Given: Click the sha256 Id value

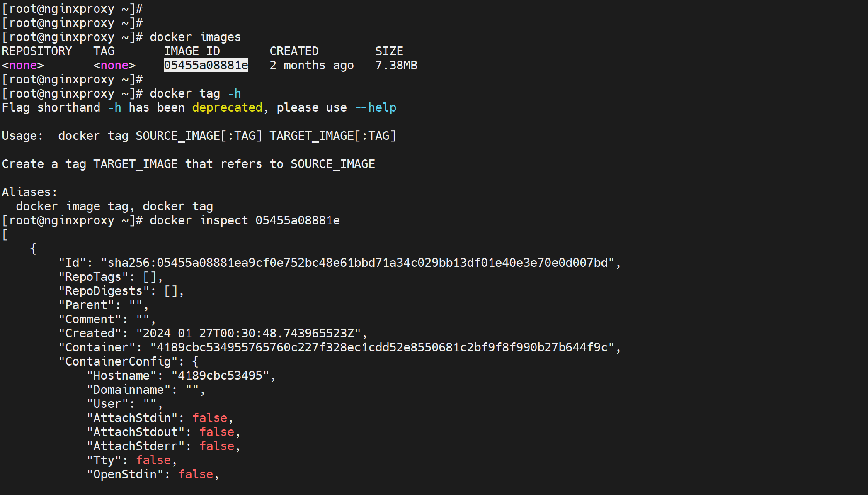Looking at the screenshot, I should point(358,263).
